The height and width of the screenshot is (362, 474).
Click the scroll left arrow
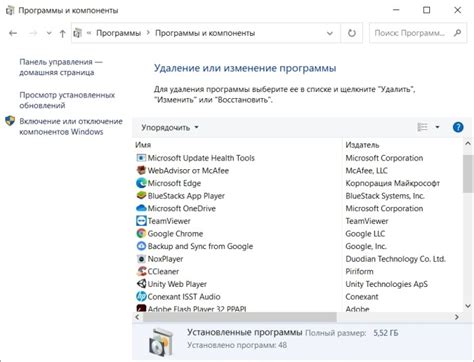(x=137, y=317)
